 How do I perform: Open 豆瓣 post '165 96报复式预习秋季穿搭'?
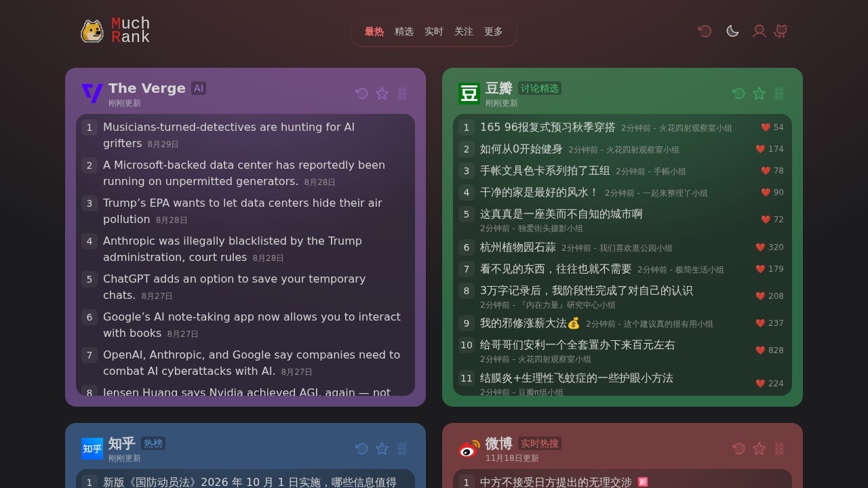[x=548, y=127]
